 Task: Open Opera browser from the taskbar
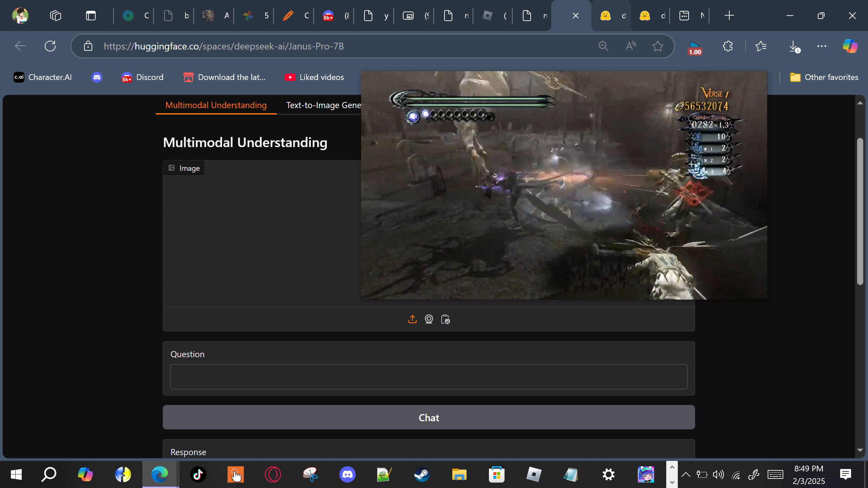273,474
